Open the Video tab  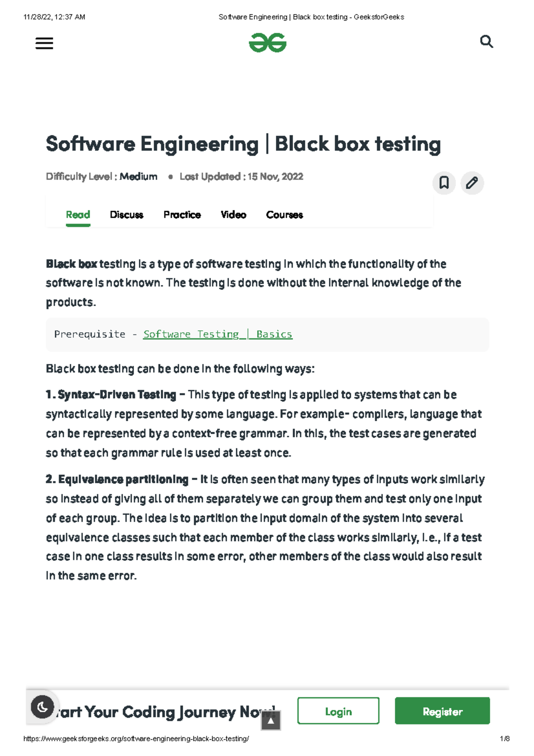coord(233,215)
